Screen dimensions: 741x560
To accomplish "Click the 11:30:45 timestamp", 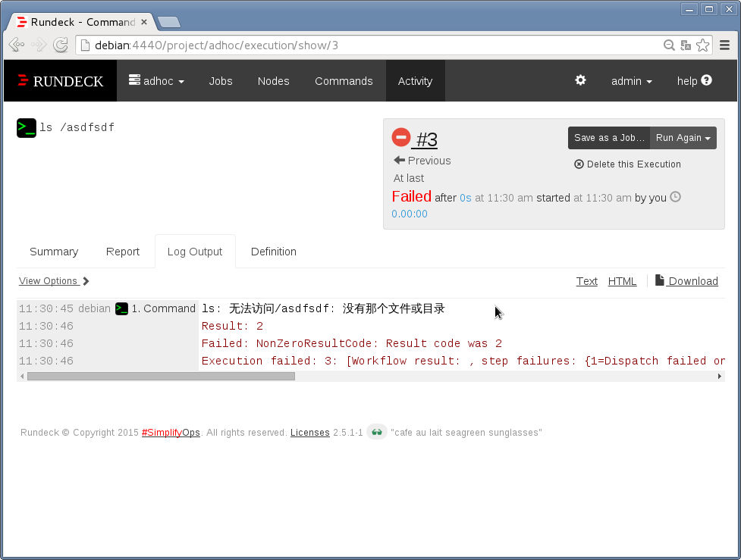I will pos(46,309).
